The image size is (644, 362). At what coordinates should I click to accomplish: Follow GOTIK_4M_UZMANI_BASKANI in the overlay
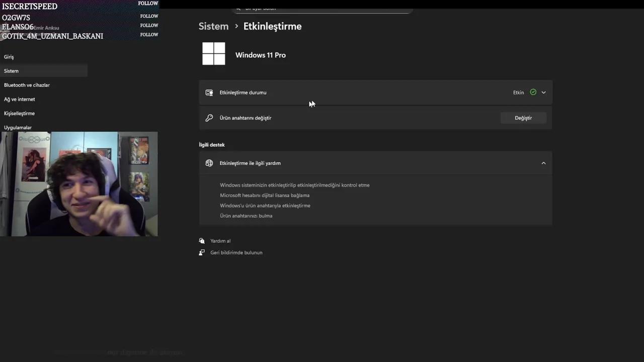click(x=149, y=35)
